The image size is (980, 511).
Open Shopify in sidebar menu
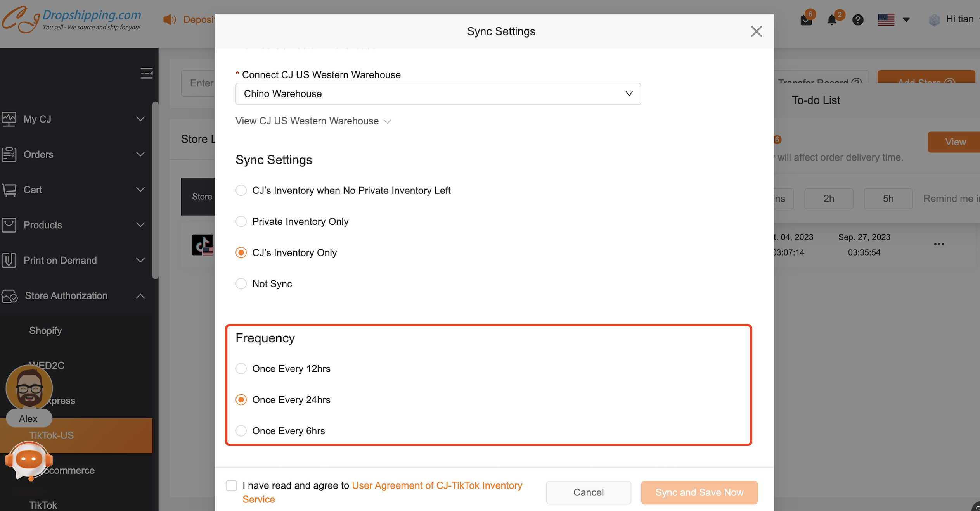pyautogui.click(x=45, y=330)
